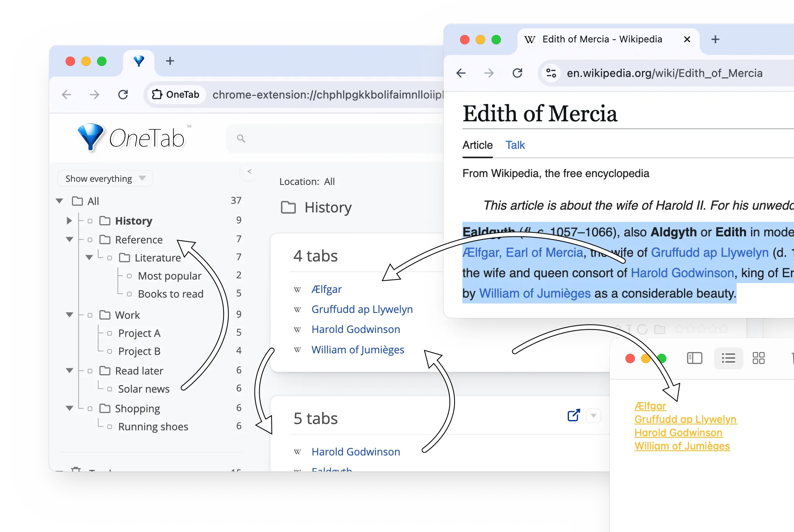This screenshot has width=794, height=532.
Task: Collapse the OneTab sidebar with the chevron
Action: (x=249, y=172)
